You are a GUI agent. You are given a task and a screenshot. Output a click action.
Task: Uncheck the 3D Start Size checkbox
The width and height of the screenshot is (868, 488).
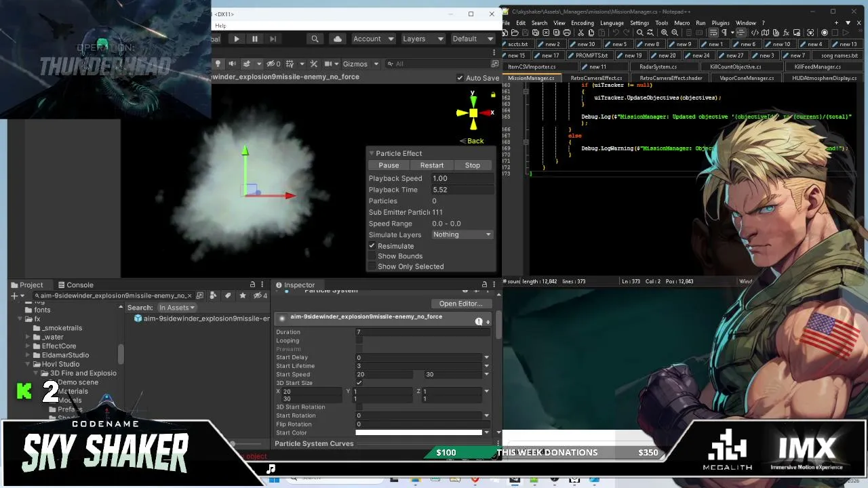pos(359,383)
